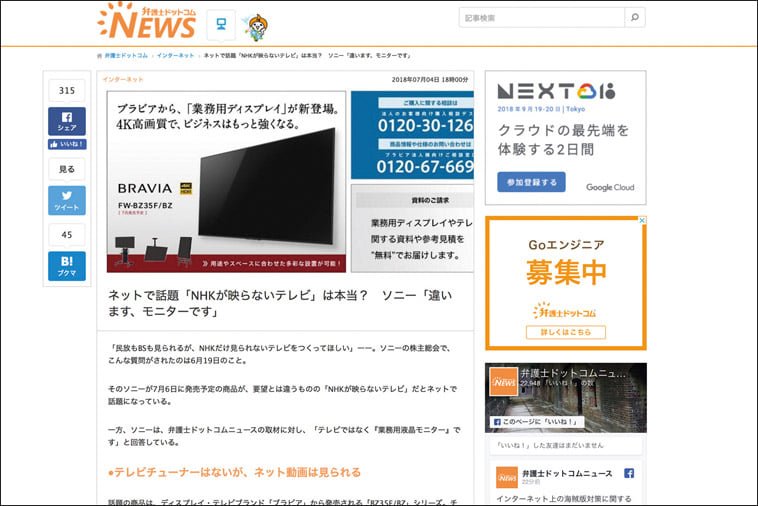The height and width of the screenshot is (506, 758).
Task: Click the 弁護士ドットコム logo in recruitment ad
Action: coord(565,311)
